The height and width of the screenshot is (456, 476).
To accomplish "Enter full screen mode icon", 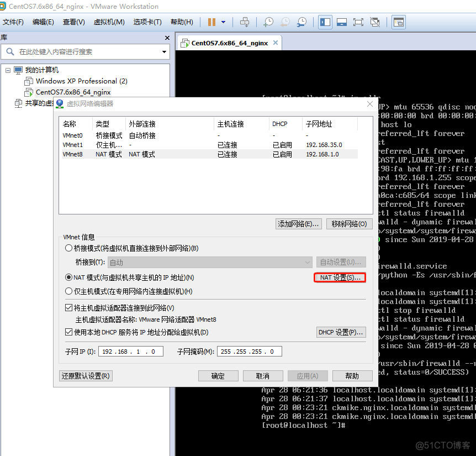I will coord(358,22).
